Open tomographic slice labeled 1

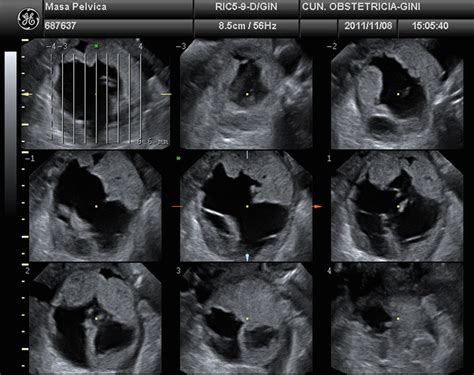click(397, 206)
